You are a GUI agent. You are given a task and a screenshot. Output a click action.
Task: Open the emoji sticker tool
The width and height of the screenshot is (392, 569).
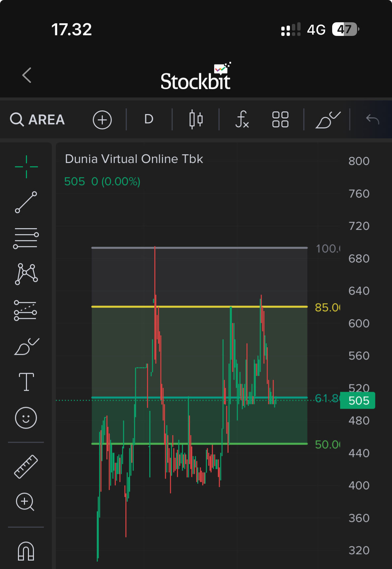26,418
